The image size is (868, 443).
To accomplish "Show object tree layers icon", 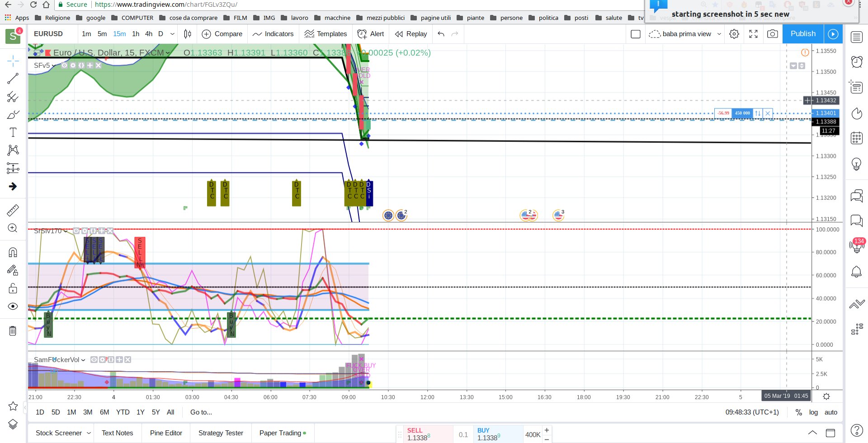I will click(x=13, y=424).
